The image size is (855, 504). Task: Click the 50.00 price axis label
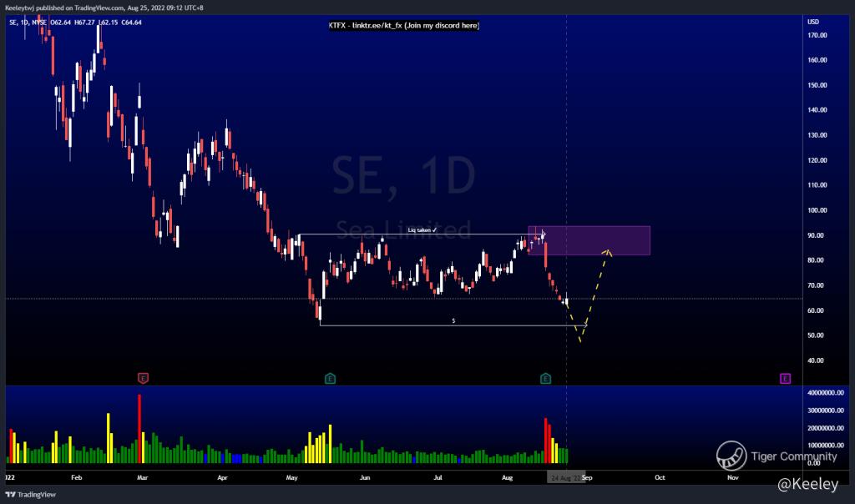(x=816, y=335)
